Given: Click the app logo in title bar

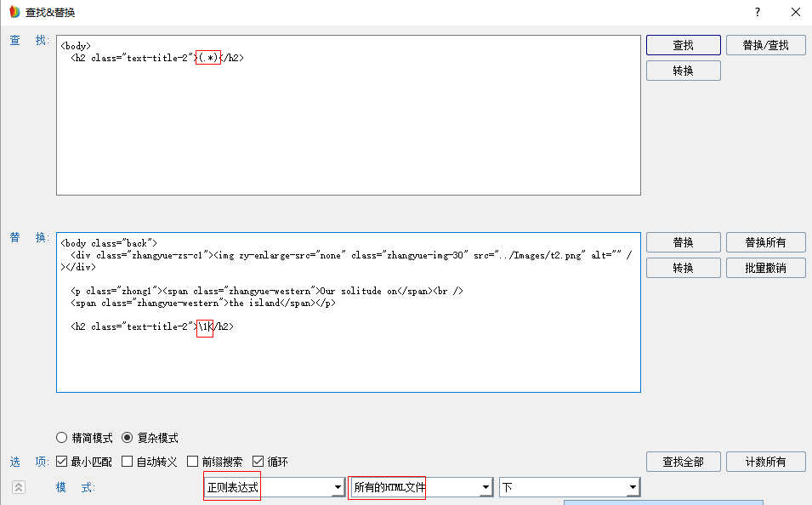Looking at the screenshot, I should [14, 12].
